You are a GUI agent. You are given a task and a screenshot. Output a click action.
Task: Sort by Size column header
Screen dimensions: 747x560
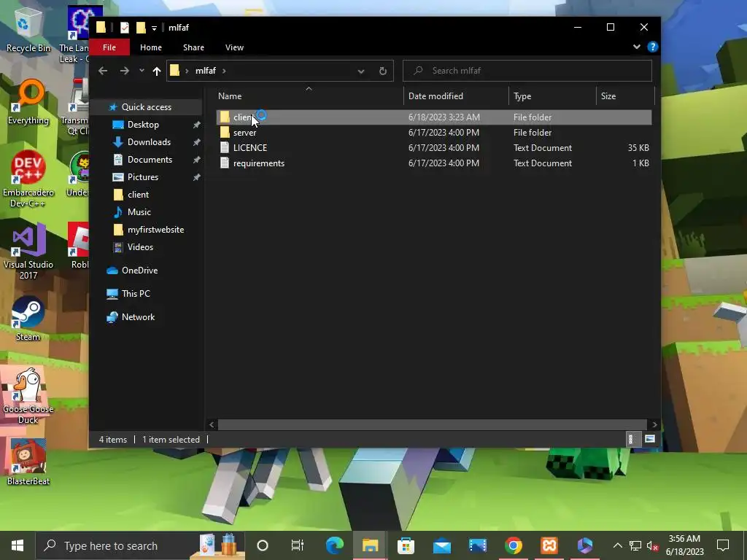[x=625, y=96]
